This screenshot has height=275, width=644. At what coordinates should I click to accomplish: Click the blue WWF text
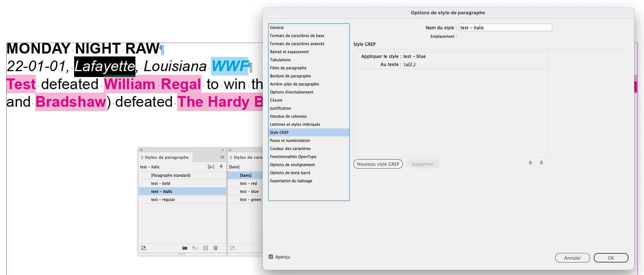pos(230,66)
